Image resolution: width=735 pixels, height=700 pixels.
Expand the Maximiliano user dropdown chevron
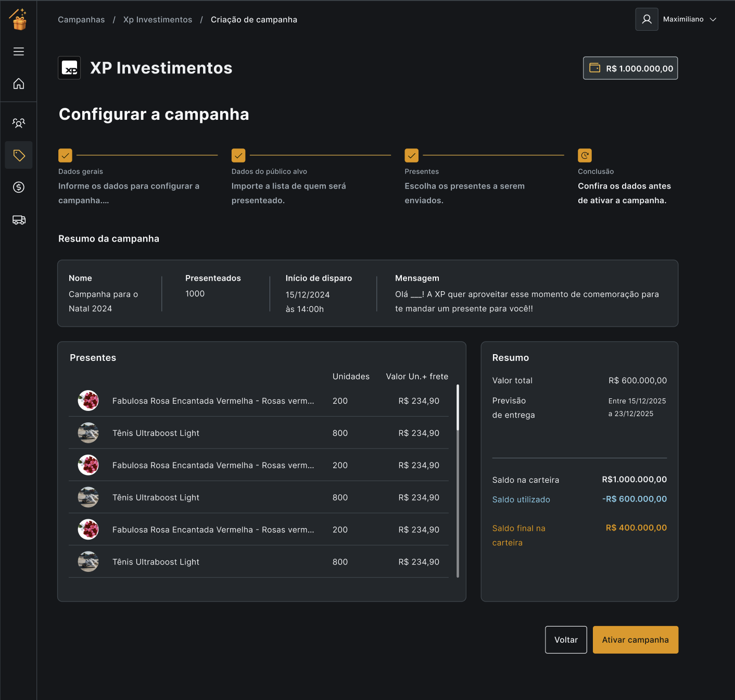coord(713,19)
